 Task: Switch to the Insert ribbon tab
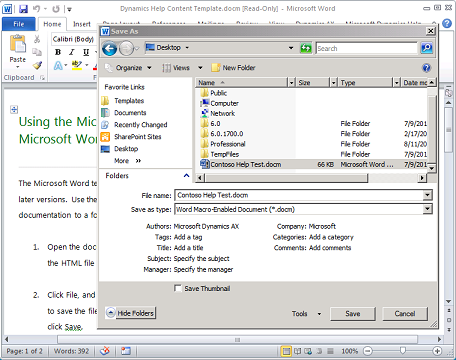point(82,24)
